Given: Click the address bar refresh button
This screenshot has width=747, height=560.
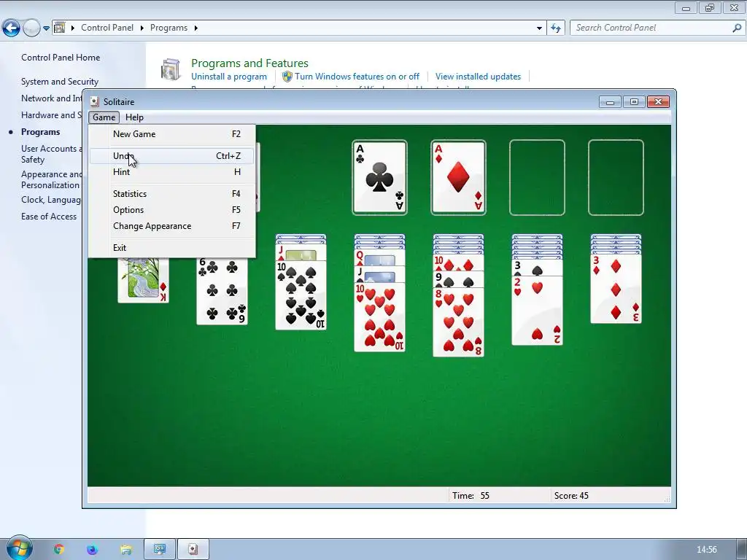Looking at the screenshot, I should [556, 28].
